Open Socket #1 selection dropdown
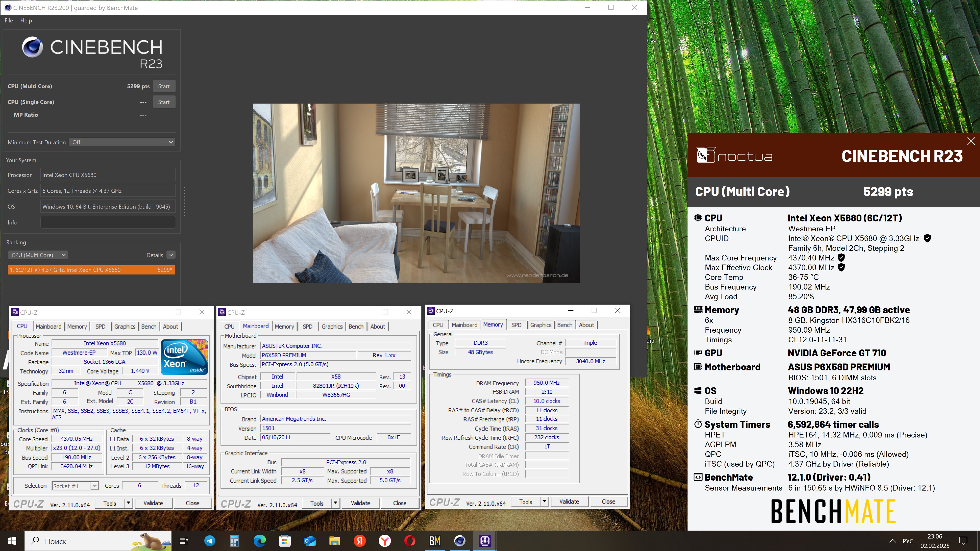Image resolution: width=980 pixels, height=551 pixels. pos(75,486)
